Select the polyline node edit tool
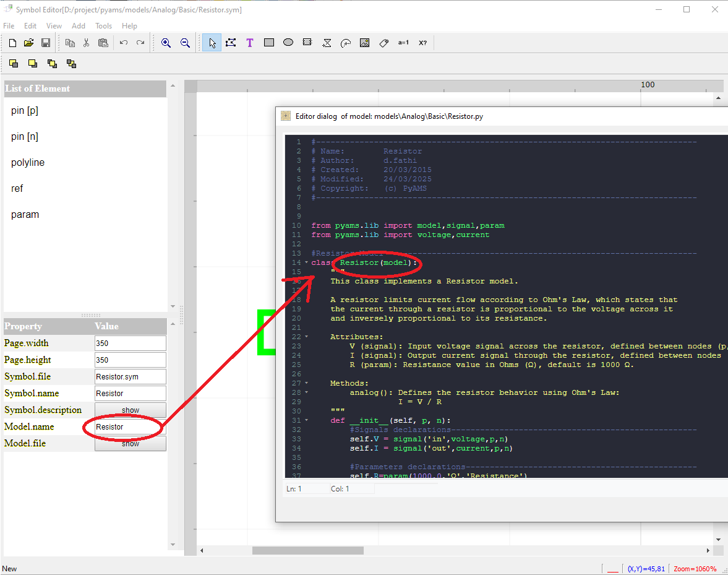This screenshot has width=728, height=575. tap(231, 43)
